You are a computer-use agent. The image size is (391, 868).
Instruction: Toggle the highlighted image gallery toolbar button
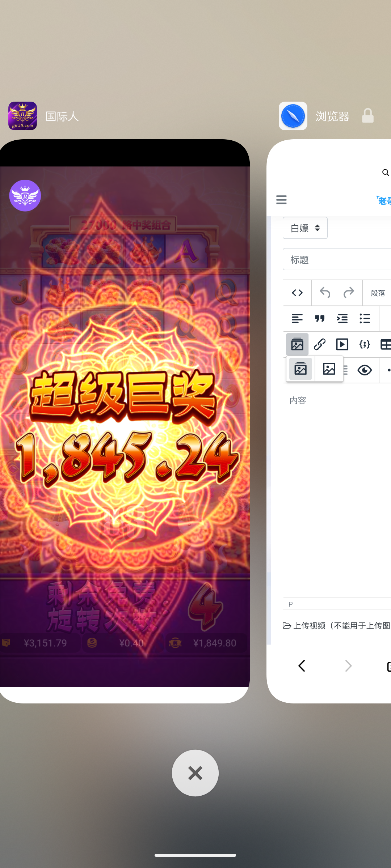(297, 344)
